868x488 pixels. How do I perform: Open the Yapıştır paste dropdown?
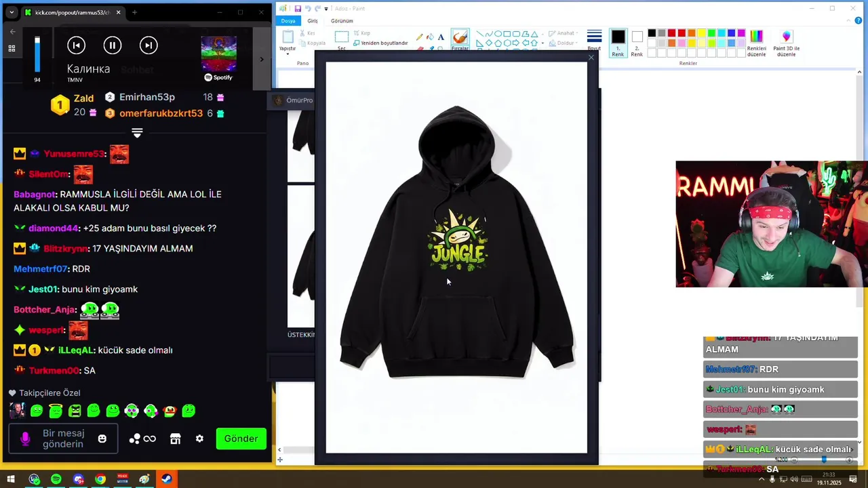pos(288,49)
